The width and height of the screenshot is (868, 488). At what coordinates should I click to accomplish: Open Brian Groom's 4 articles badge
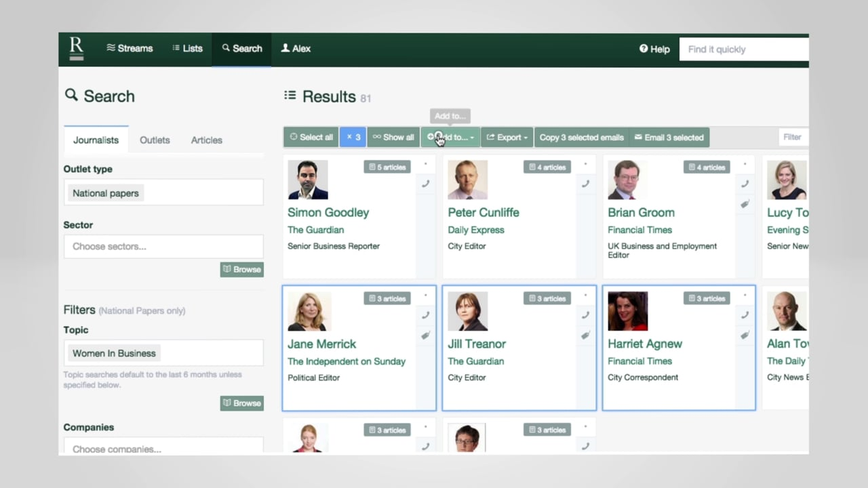click(707, 167)
